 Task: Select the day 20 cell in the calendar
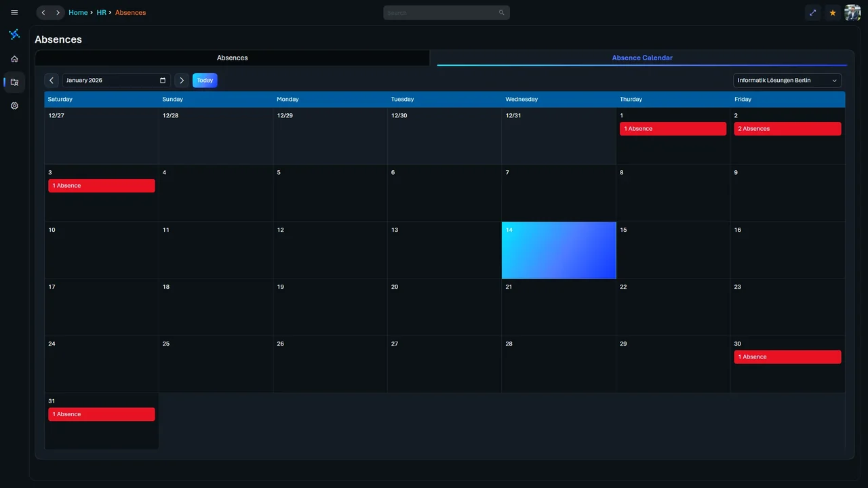[444, 307]
